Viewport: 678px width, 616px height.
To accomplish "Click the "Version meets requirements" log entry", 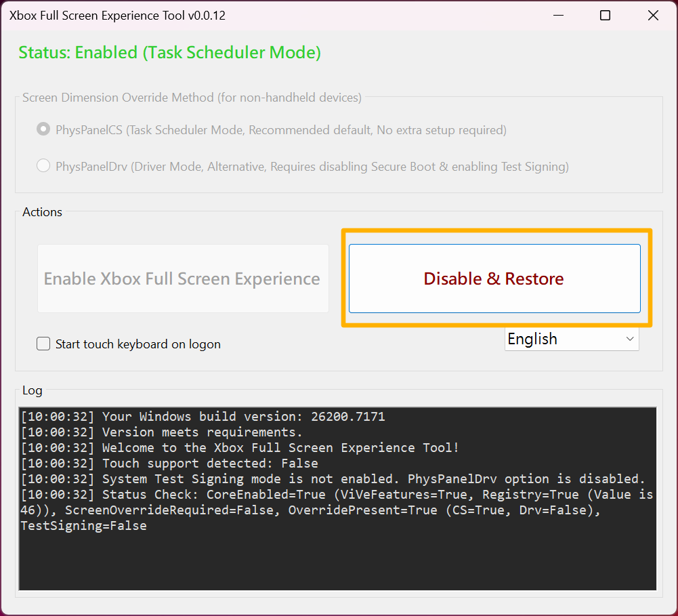I will click(x=161, y=432).
